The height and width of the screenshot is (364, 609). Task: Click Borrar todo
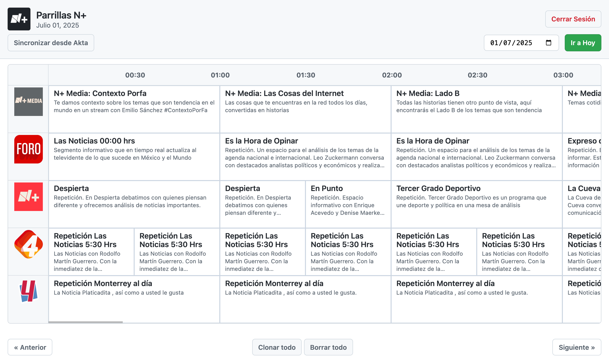coord(328,347)
